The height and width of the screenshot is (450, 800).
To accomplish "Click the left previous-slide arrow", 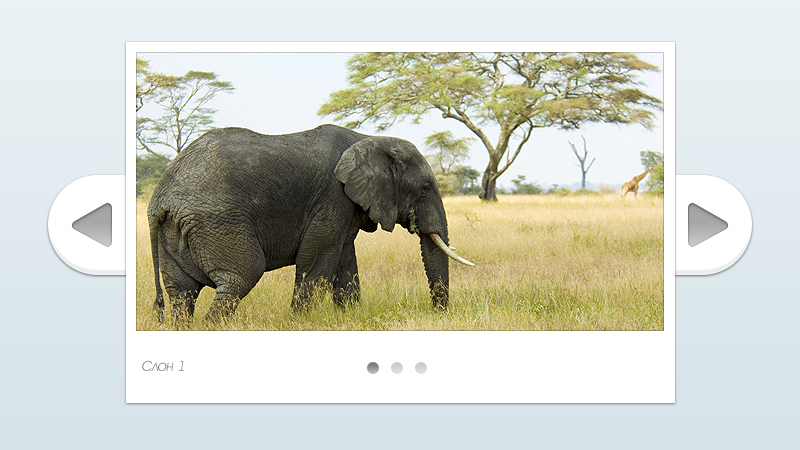I will 92,225.
